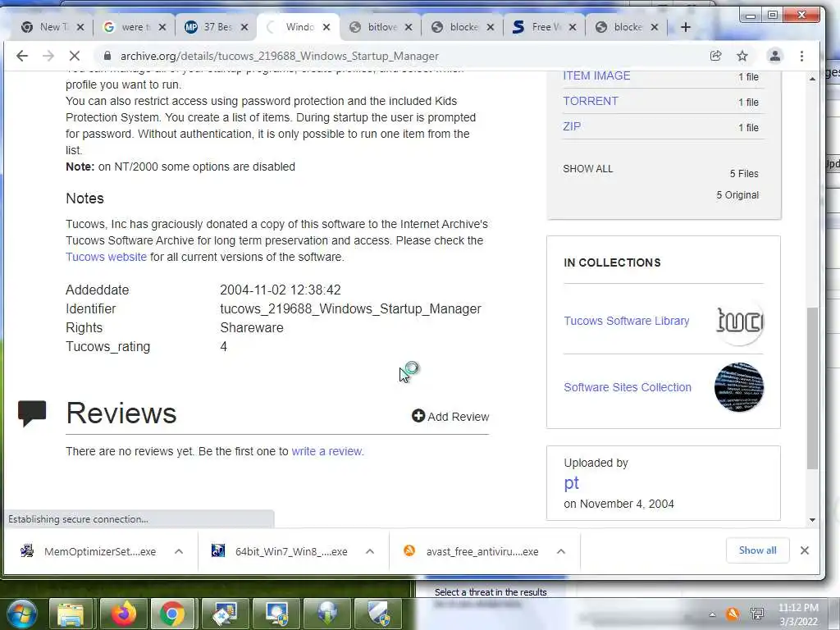This screenshot has width=840, height=630.
Task: Click the scrollbar up arrow
Action: 812,79
